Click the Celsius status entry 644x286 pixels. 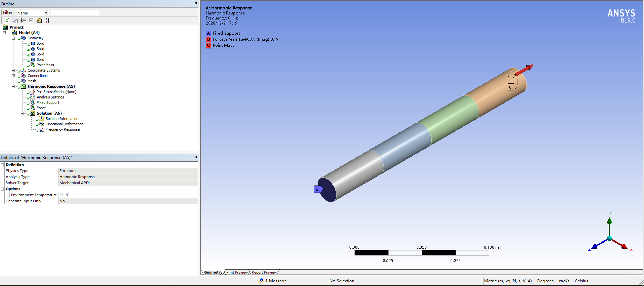(x=581, y=281)
